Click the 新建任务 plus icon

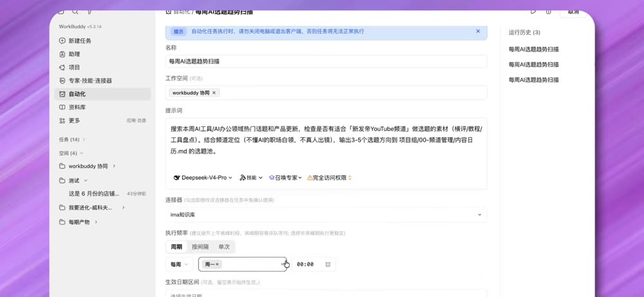pos(62,41)
